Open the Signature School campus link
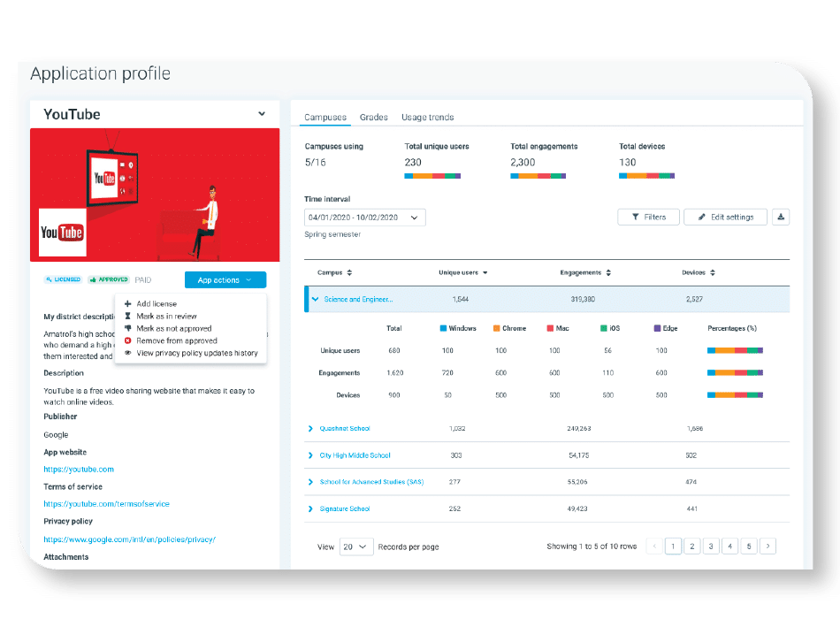This screenshot has height=642, width=840. 345,509
